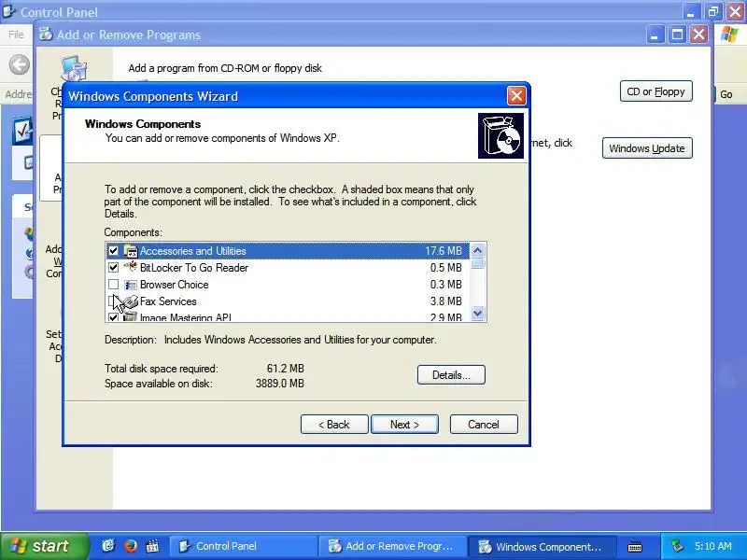Toggle the Image Mastering API checkbox
This screenshot has height=560, width=747.
point(113,317)
